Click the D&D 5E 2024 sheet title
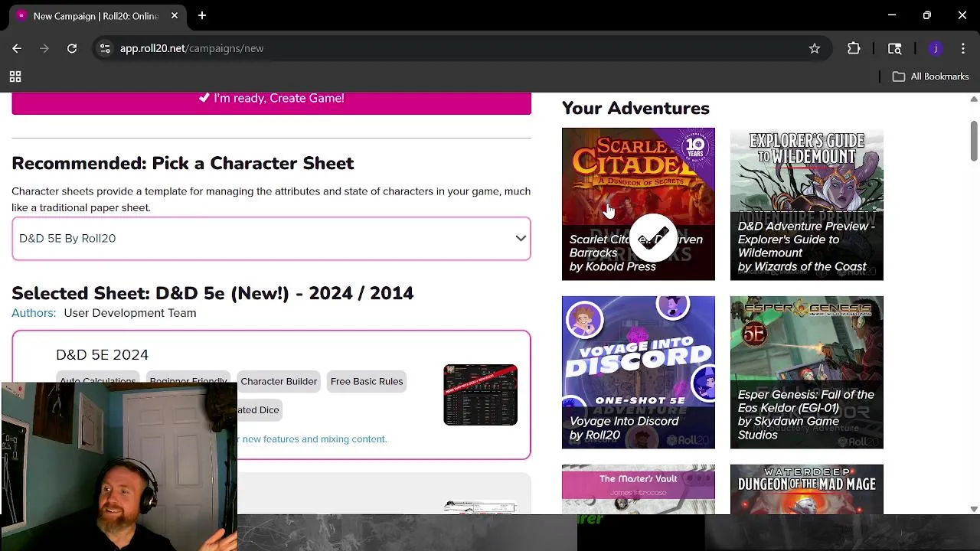This screenshot has height=551, width=980. click(102, 354)
